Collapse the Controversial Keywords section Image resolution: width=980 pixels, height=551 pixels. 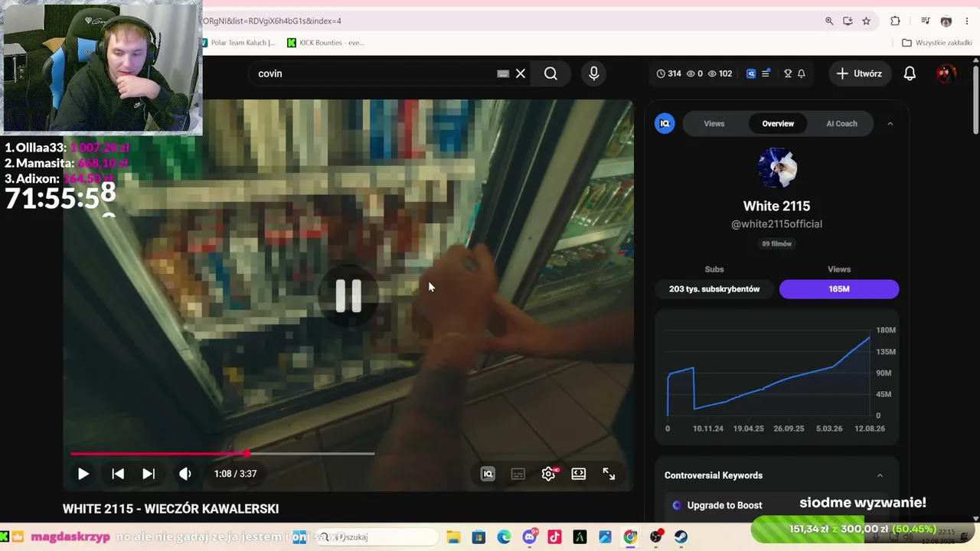(x=880, y=475)
